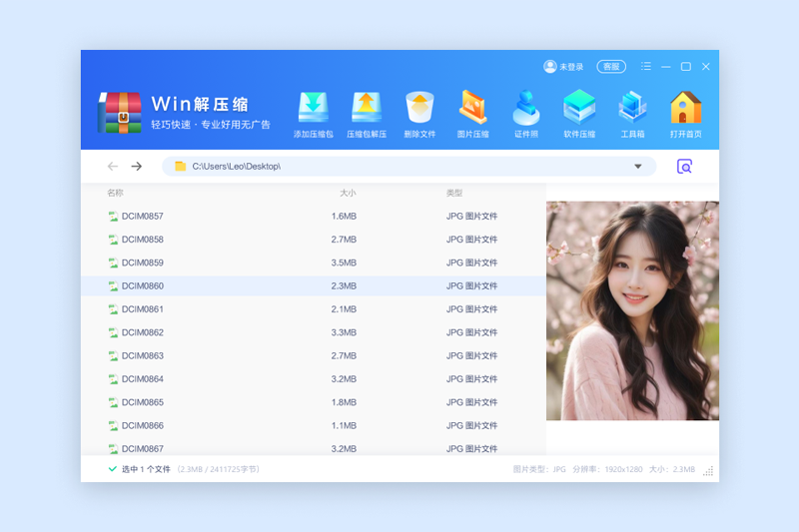
Task: Open the 图片压缩 image compression tool
Action: click(x=472, y=112)
